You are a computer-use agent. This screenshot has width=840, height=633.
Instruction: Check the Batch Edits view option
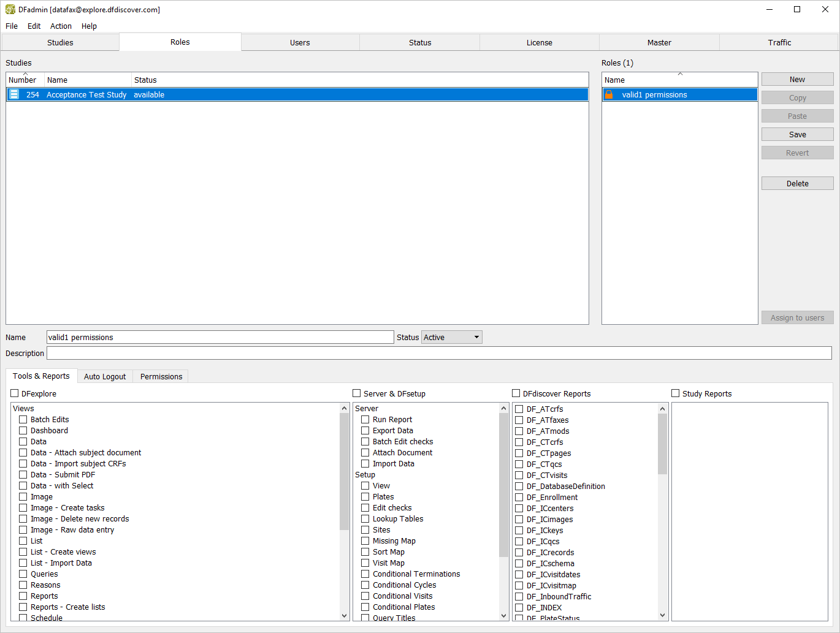(x=23, y=420)
